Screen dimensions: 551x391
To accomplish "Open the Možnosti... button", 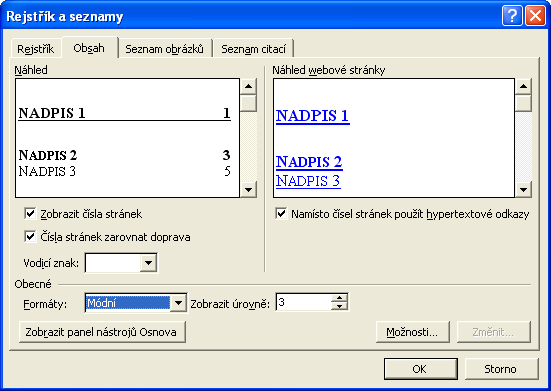I will click(x=413, y=332).
